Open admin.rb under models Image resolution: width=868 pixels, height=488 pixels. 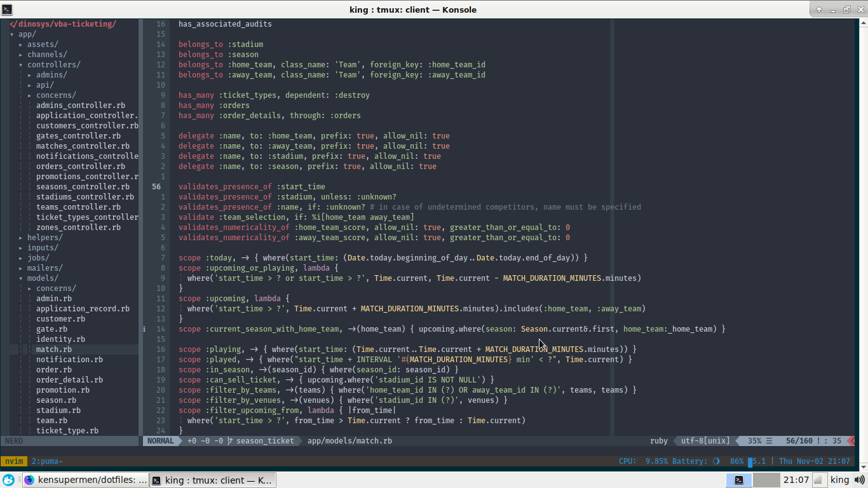[x=54, y=299]
